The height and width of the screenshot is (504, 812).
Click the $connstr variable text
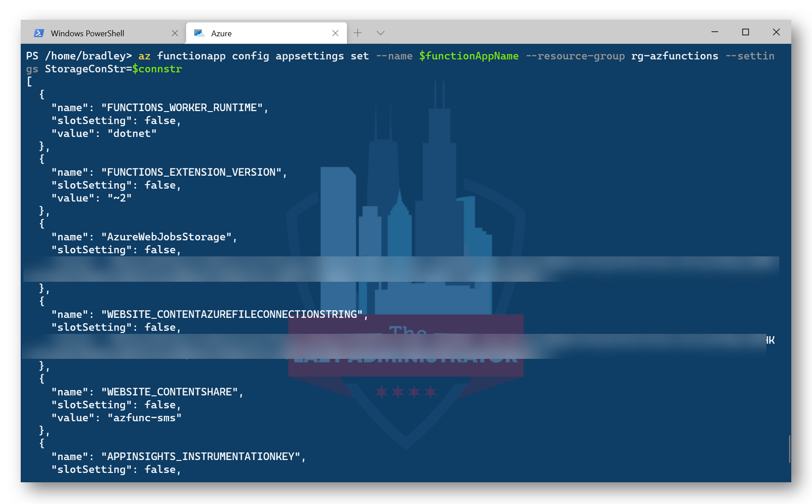157,69
